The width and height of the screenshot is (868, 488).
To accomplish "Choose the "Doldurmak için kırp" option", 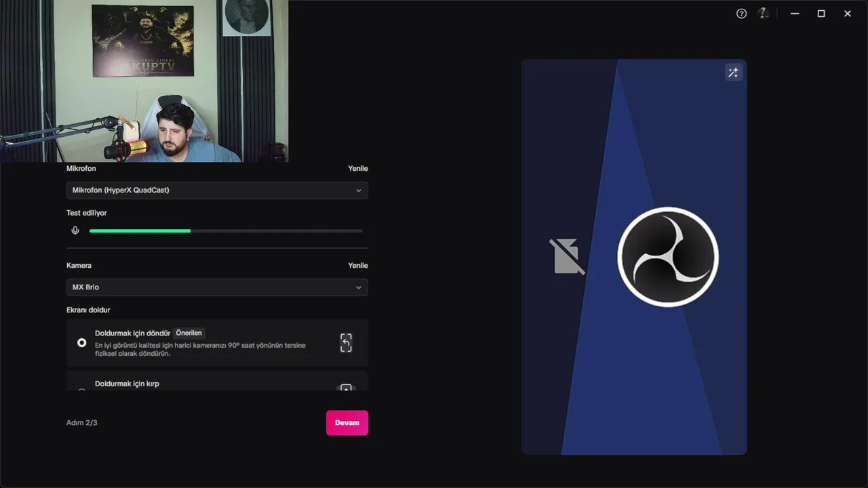I will coord(217,381).
